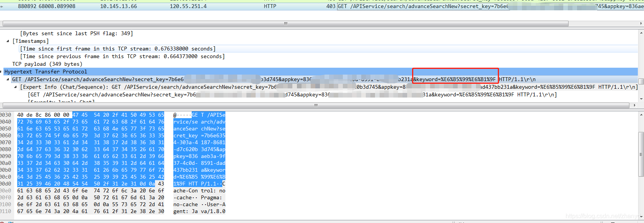Click the hex pane scroll-up arrow
Viewport: 644px width, 223px height.
641,114
